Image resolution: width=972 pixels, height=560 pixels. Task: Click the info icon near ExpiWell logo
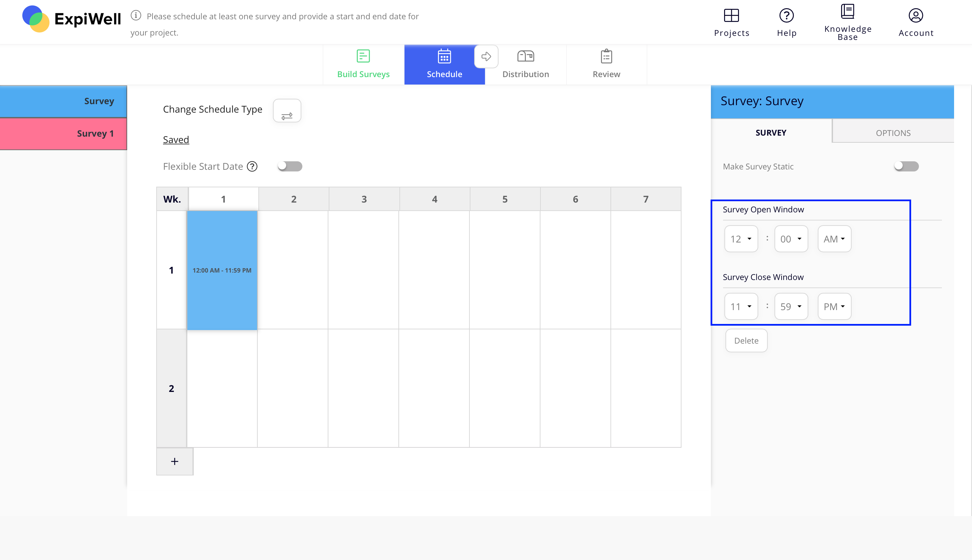click(x=136, y=15)
